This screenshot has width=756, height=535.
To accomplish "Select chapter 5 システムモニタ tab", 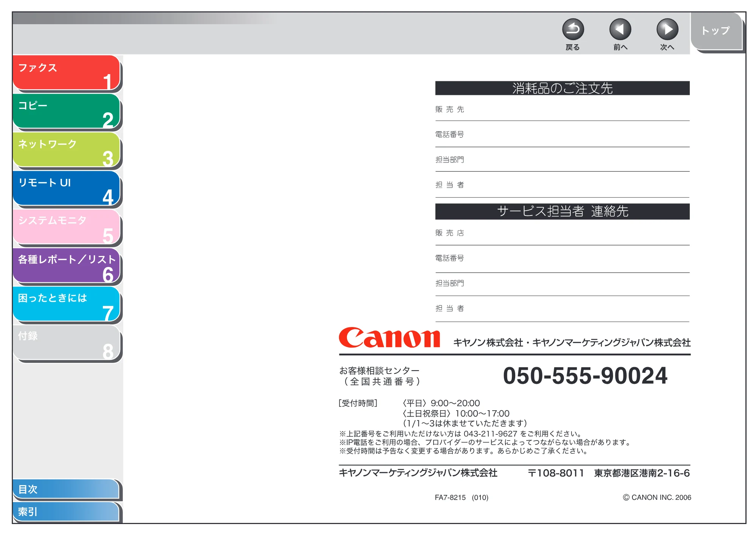I will point(66,227).
